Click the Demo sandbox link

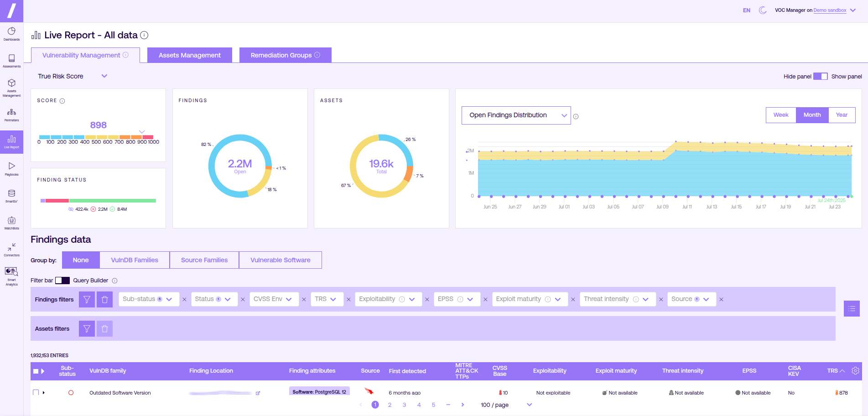point(830,10)
